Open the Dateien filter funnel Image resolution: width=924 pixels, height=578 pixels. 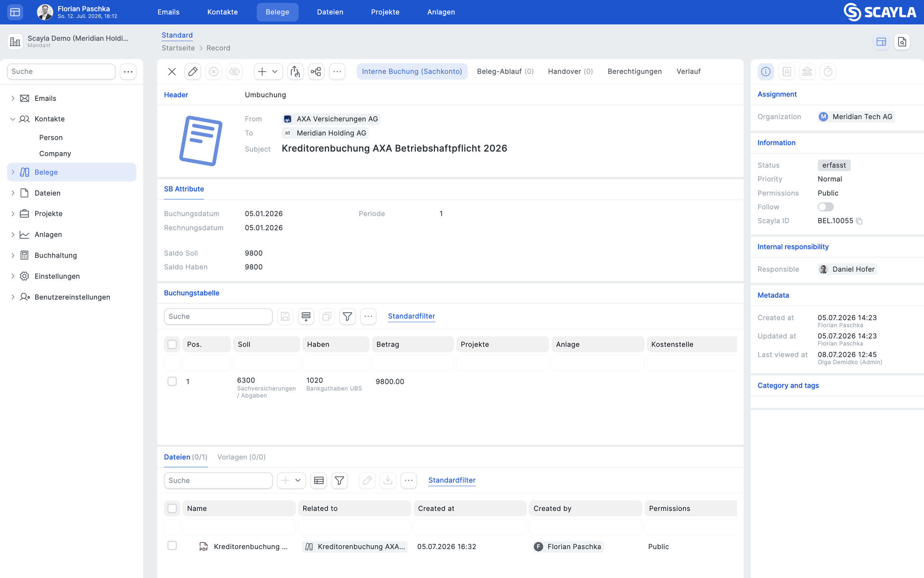coord(340,481)
